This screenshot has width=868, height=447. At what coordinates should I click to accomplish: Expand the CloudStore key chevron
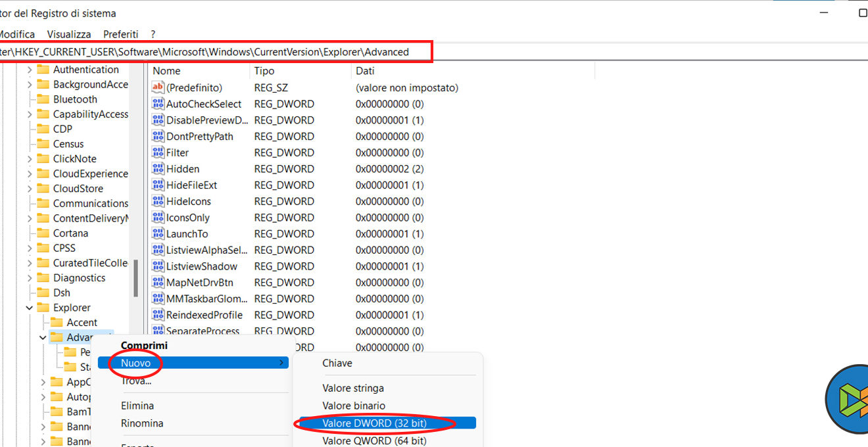(30, 189)
